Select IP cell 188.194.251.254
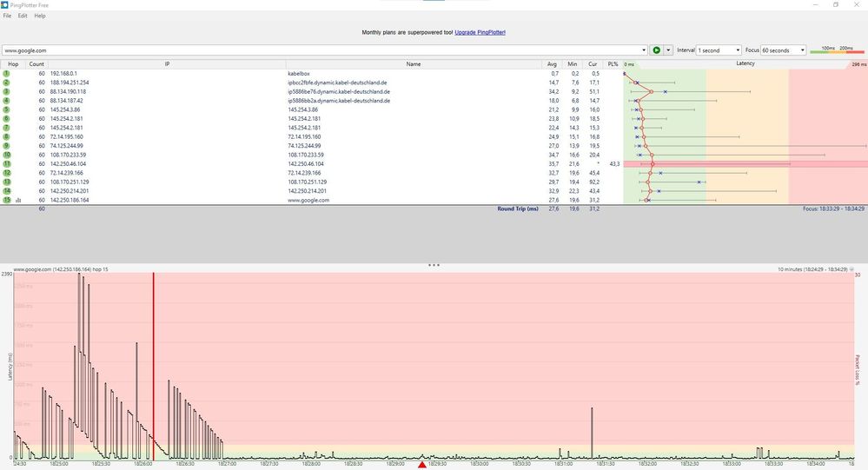Viewport: 868px width, 470px height. tap(70, 83)
